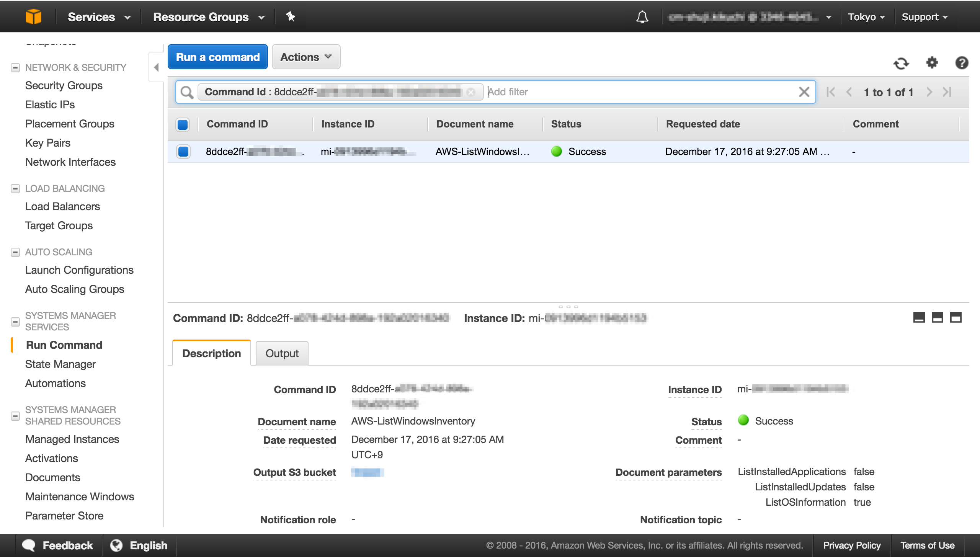Open the preferences gear icon
Screen dimensions: 980x557
pyautogui.click(x=932, y=63)
